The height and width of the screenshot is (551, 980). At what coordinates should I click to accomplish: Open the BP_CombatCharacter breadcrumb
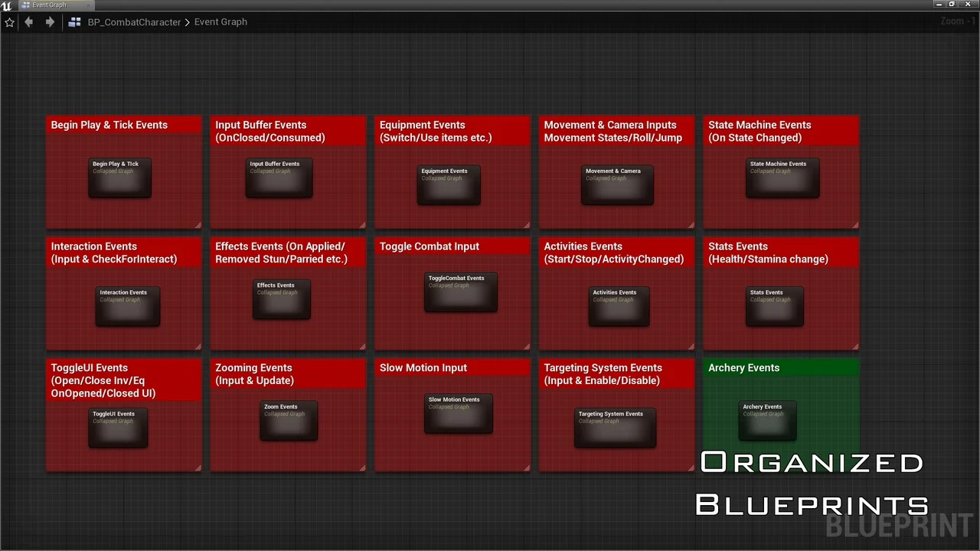tap(134, 22)
